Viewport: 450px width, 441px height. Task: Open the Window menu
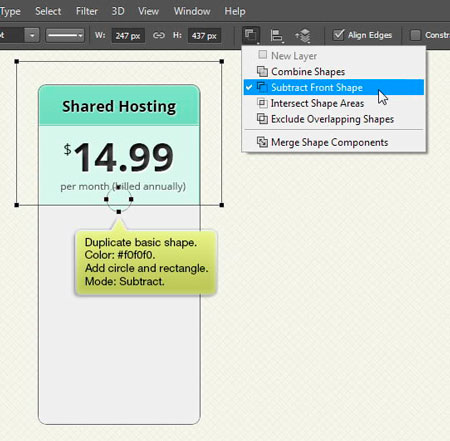192,11
